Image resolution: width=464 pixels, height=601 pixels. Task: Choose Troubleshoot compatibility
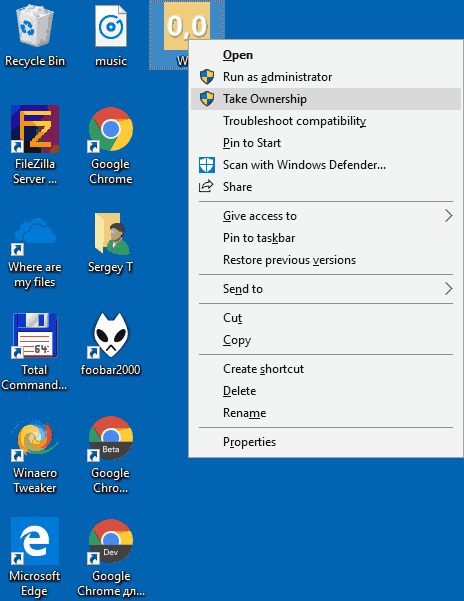coord(326,121)
